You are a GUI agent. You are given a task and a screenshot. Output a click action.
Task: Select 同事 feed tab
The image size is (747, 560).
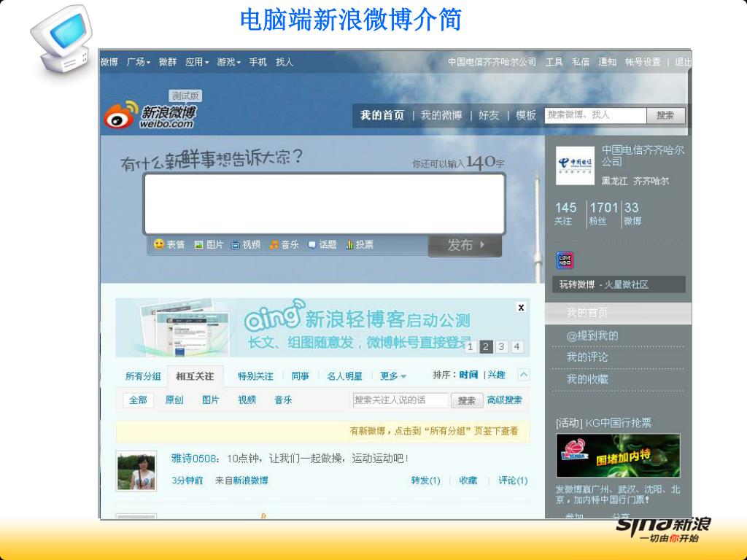(x=300, y=376)
